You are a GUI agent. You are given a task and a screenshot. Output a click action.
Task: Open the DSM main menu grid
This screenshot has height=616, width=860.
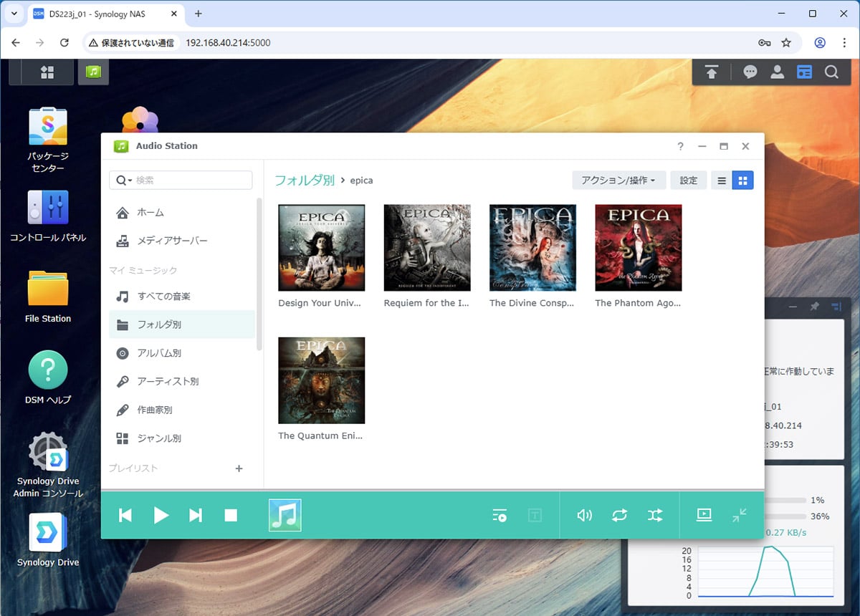47,72
